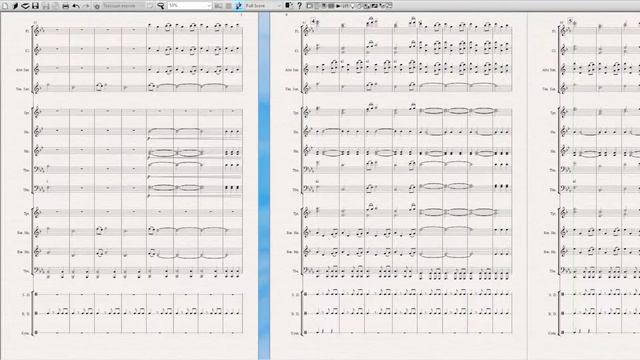Select the Zoom magnifier tool
Viewport: 640px width, 360px height.
tap(161, 6)
